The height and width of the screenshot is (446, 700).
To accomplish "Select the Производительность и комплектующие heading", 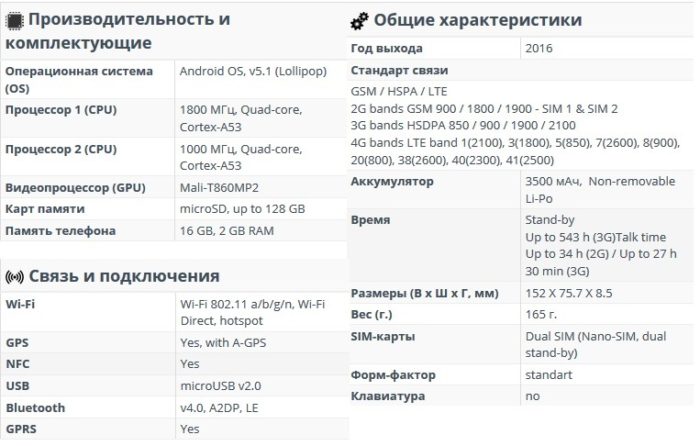I will [118, 31].
